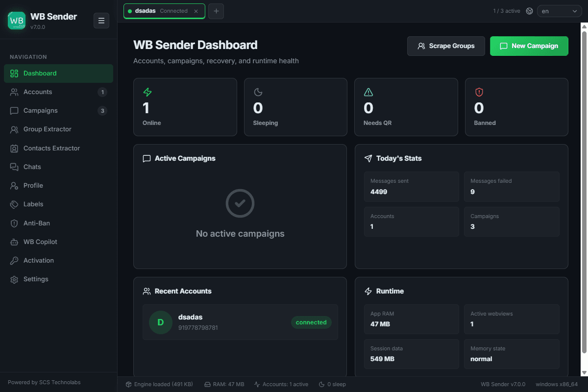588x392 pixels.
Task: Open Group Extractor page
Action: [x=59, y=129]
